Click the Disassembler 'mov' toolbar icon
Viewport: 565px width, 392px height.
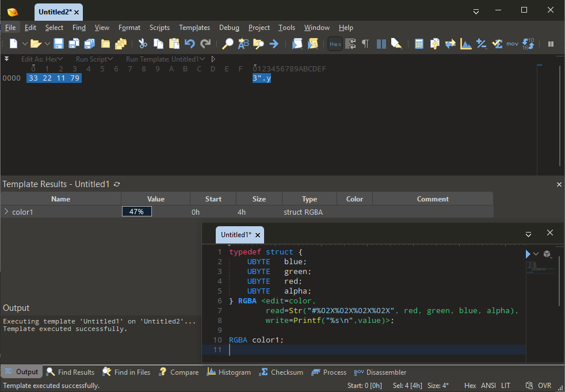(x=512, y=44)
